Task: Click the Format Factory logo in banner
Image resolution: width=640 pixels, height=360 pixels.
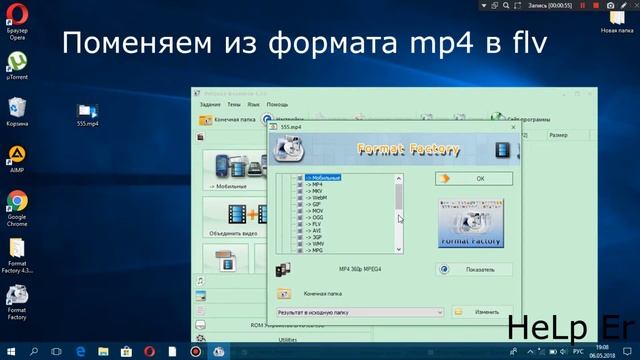Action: click(x=289, y=149)
